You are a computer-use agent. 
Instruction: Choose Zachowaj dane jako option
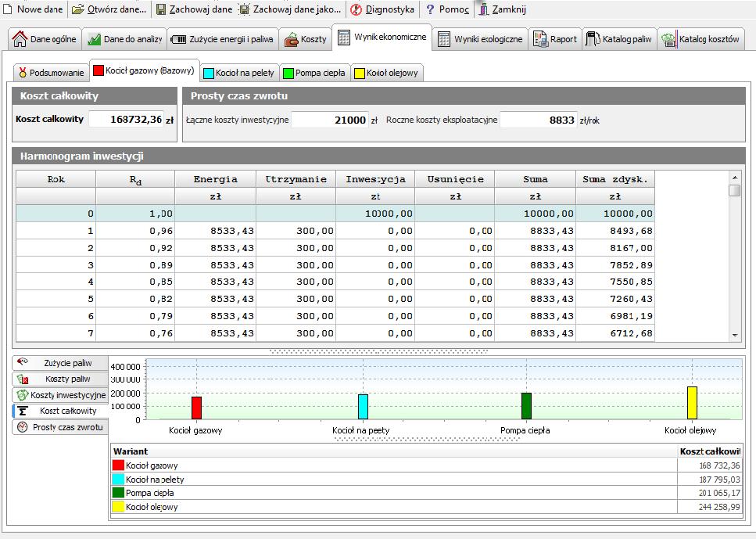point(291,9)
